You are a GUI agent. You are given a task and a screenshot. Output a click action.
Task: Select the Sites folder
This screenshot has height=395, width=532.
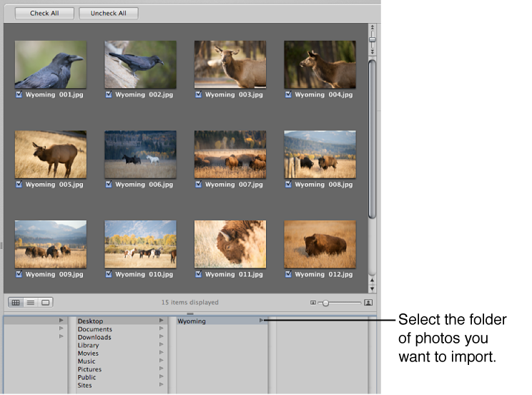pos(122,385)
